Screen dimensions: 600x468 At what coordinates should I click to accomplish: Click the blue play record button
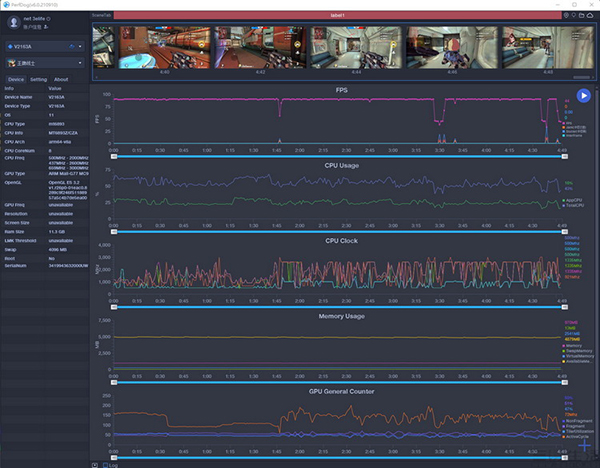point(583,95)
